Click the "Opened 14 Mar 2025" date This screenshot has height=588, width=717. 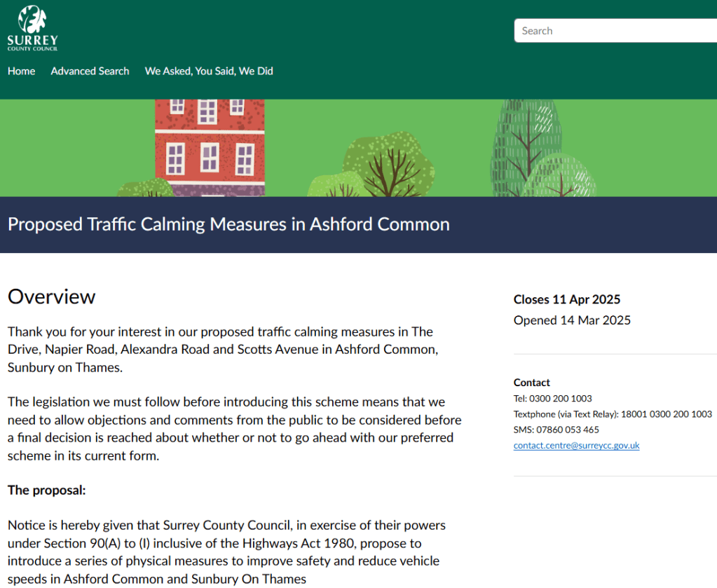click(x=572, y=320)
